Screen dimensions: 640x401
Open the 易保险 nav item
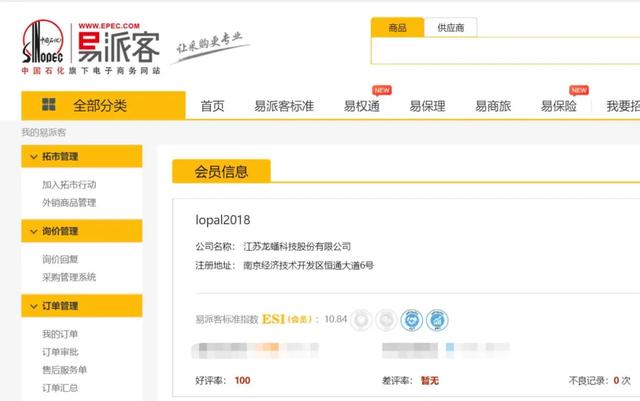(559, 106)
